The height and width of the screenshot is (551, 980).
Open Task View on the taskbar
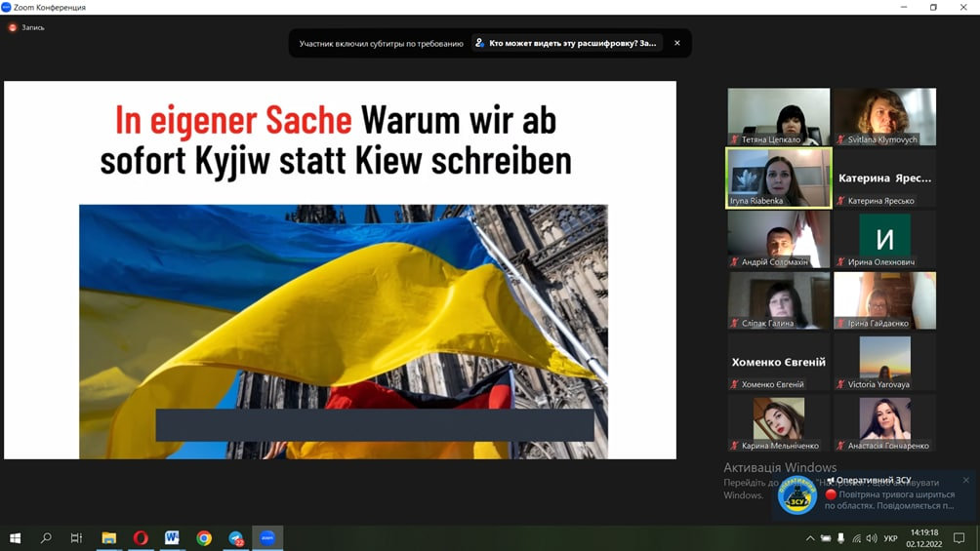click(x=76, y=538)
